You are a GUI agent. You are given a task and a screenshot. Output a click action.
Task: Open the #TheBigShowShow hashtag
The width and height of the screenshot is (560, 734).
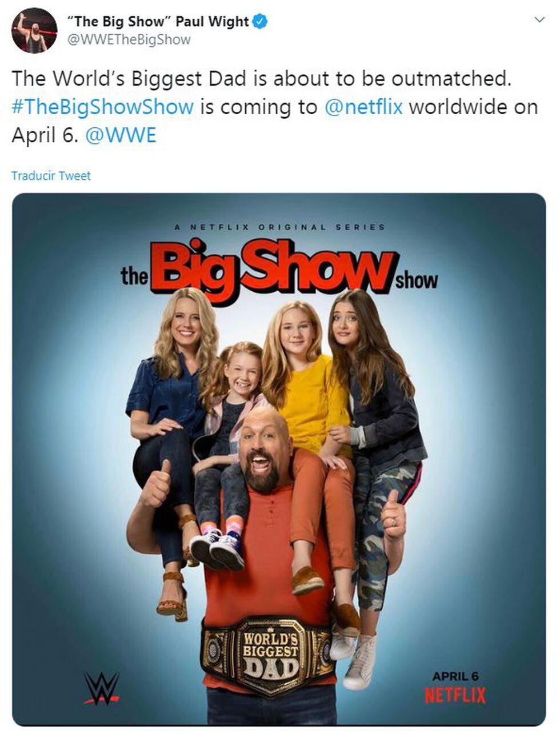pos(103,107)
